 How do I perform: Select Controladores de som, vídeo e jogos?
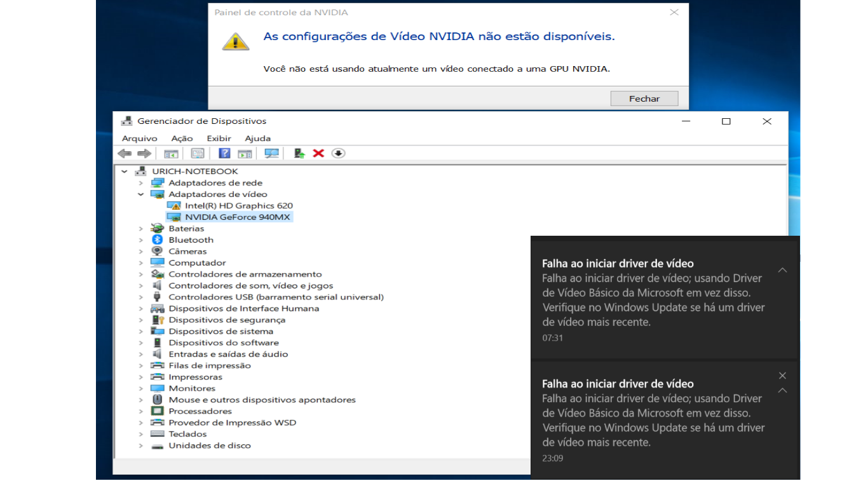click(x=251, y=285)
